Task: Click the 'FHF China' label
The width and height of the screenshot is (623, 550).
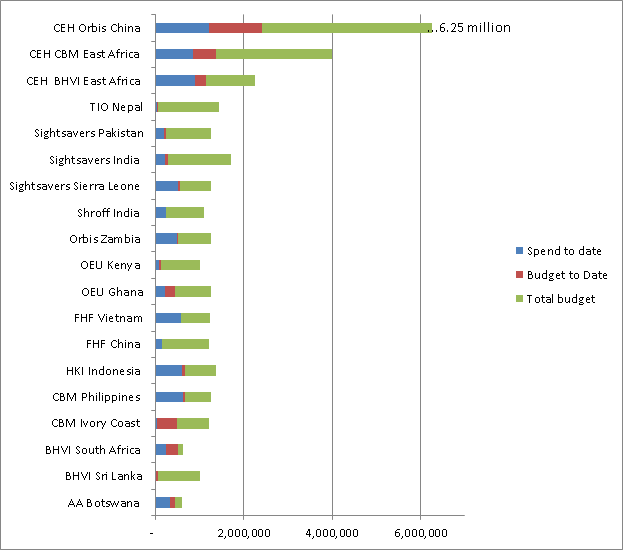Action: point(113,344)
